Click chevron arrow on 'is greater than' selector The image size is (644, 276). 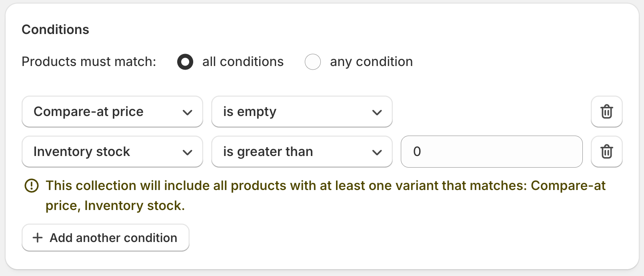coord(377,152)
